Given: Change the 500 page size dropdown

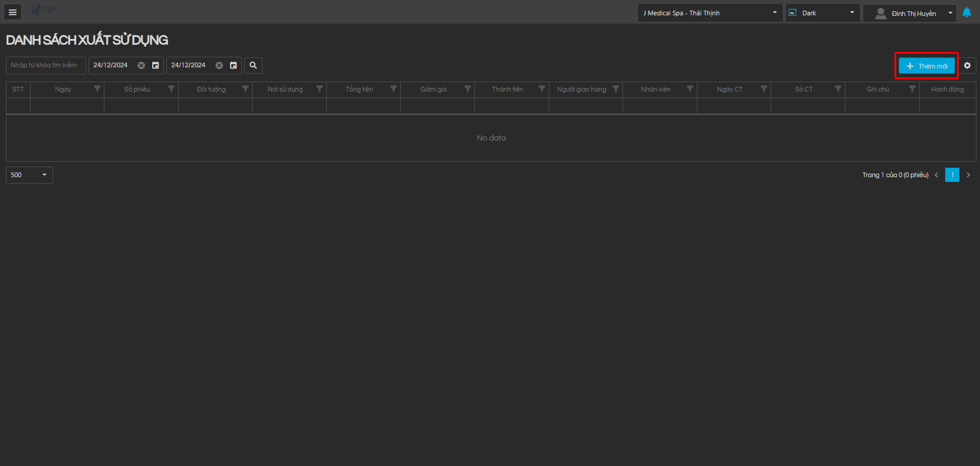Looking at the screenshot, I should pos(29,175).
